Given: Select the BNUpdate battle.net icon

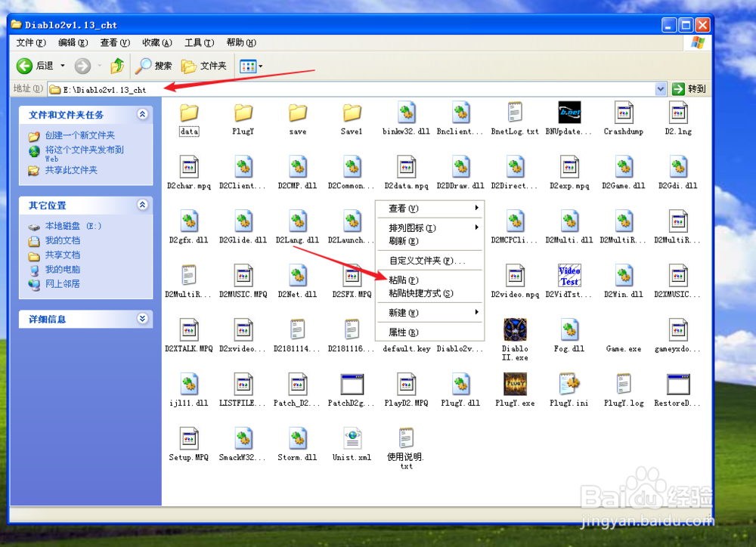Looking at the screenshot, I should [x=569, y=113].
